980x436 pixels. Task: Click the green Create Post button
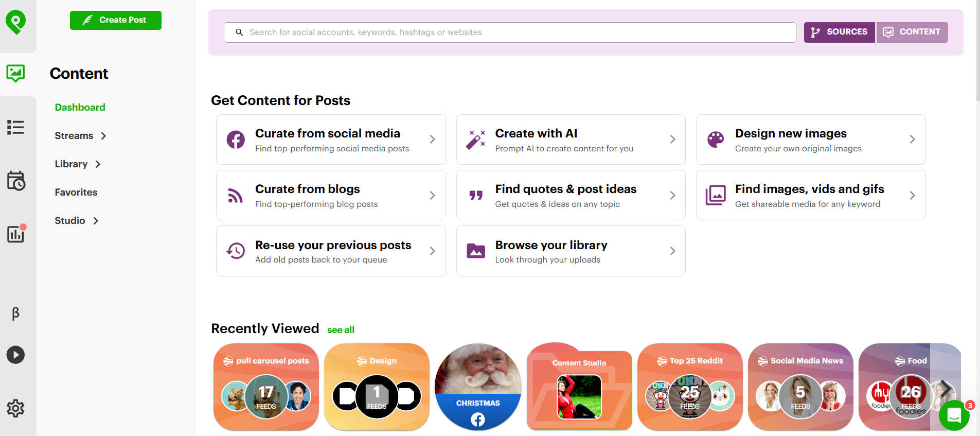coord(115,20)
